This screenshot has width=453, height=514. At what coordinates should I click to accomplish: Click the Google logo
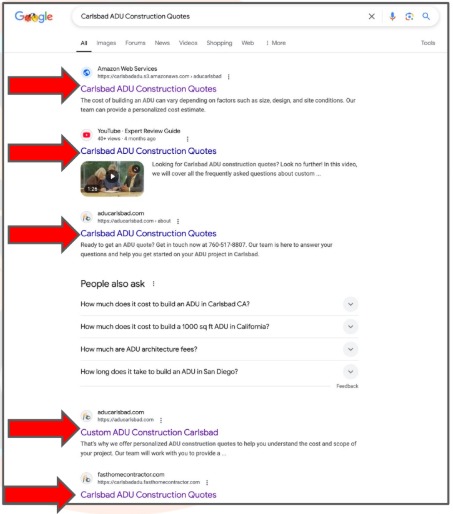(33, 17)
